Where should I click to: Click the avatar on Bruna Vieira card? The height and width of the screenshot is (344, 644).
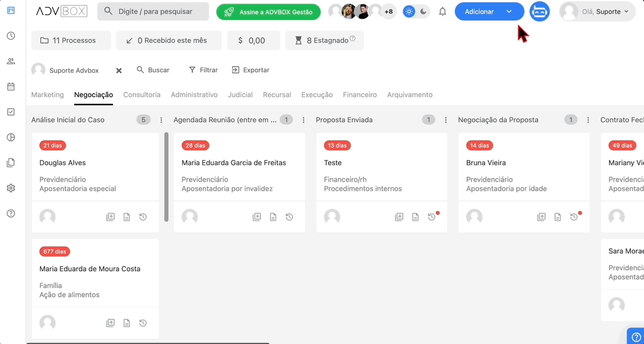[x=474, y=217]
